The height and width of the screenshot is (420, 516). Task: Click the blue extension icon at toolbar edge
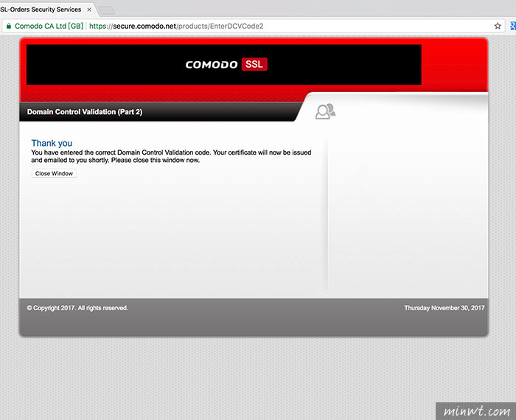(x=513, y=26)
